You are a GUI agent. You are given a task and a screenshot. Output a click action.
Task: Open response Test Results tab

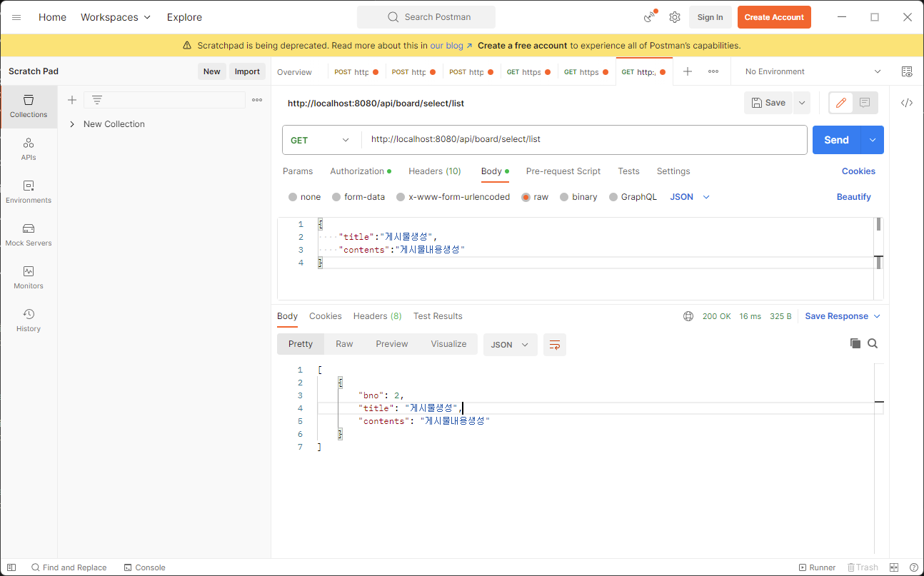click(x=438, y=316)
